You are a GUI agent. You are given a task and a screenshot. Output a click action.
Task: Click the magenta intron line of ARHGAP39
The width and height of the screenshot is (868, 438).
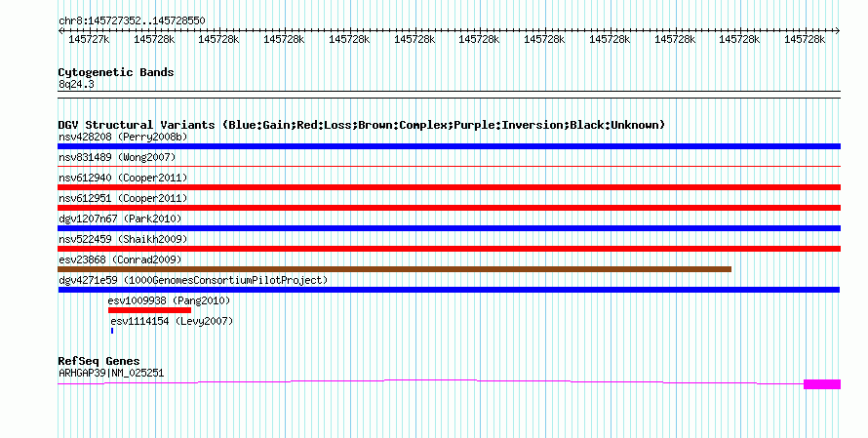(x=431, y=379)
